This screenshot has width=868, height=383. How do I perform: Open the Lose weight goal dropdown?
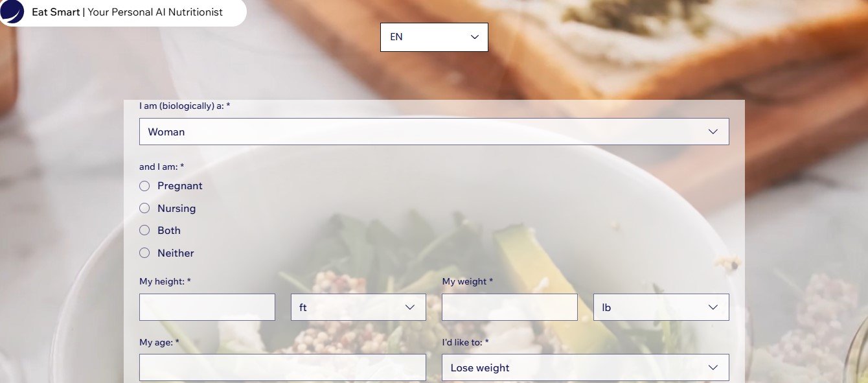tap(586, 367)
